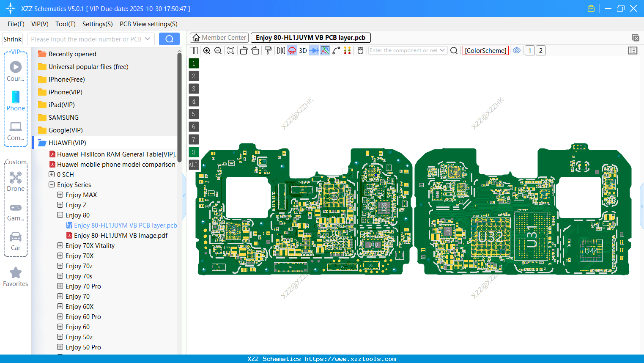
Task: Switch to the 3D view
Action: (303, 50)
